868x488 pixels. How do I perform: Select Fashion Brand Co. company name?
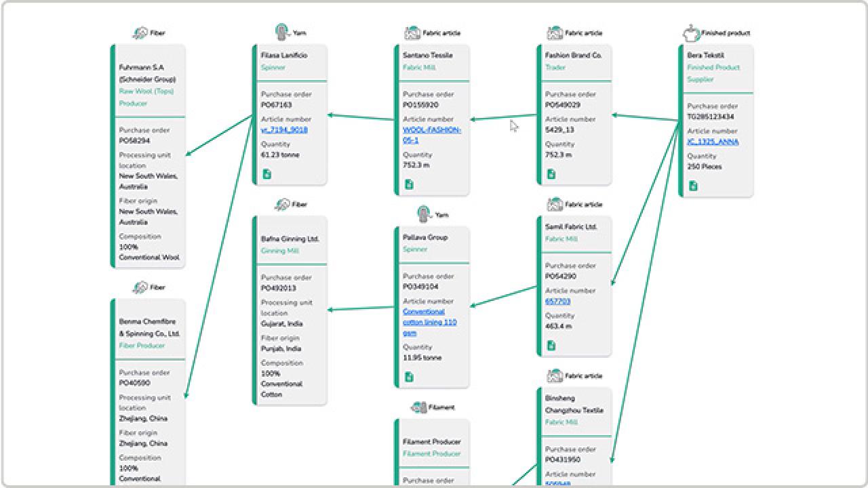pyautogui.click(x=574, y=56)
